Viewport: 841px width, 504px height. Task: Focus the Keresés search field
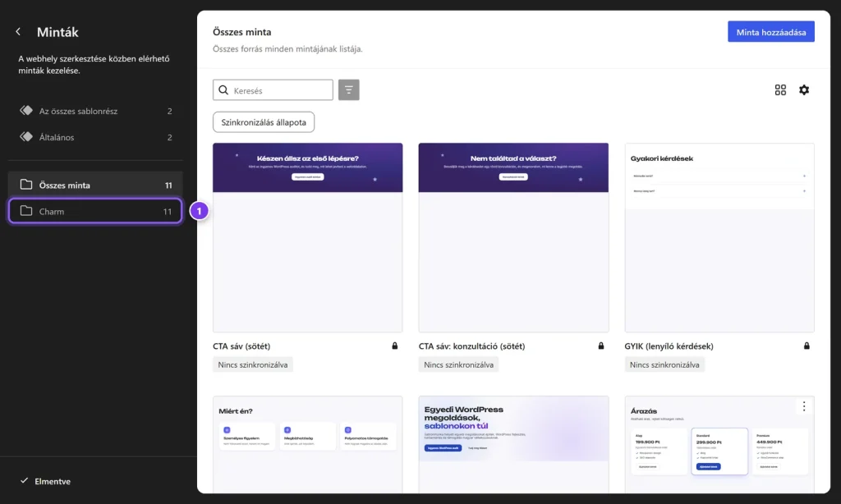273,90
